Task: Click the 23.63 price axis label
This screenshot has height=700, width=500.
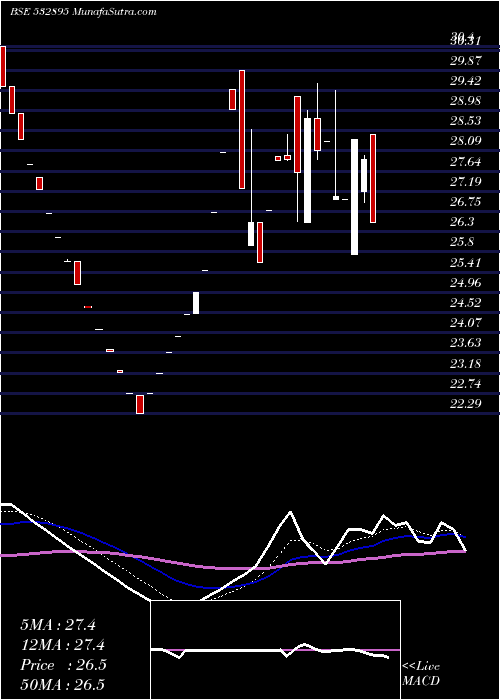Action: point(466,343)
